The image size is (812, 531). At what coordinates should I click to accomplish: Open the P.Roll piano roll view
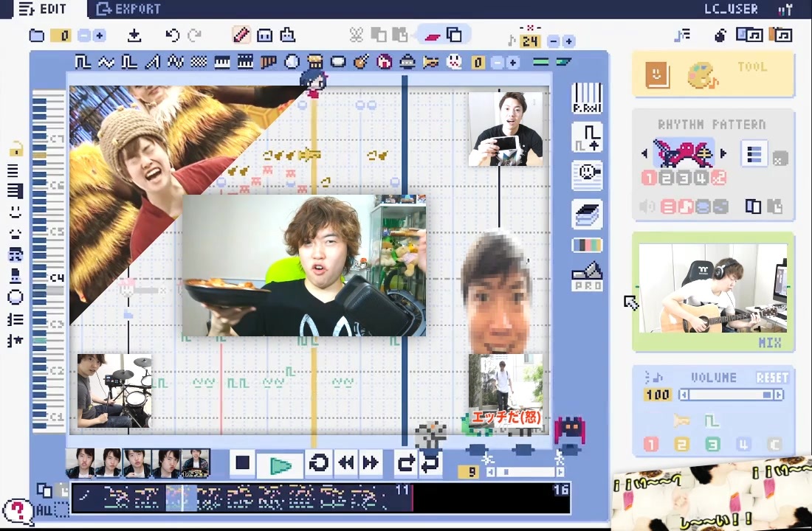[587, 97]
